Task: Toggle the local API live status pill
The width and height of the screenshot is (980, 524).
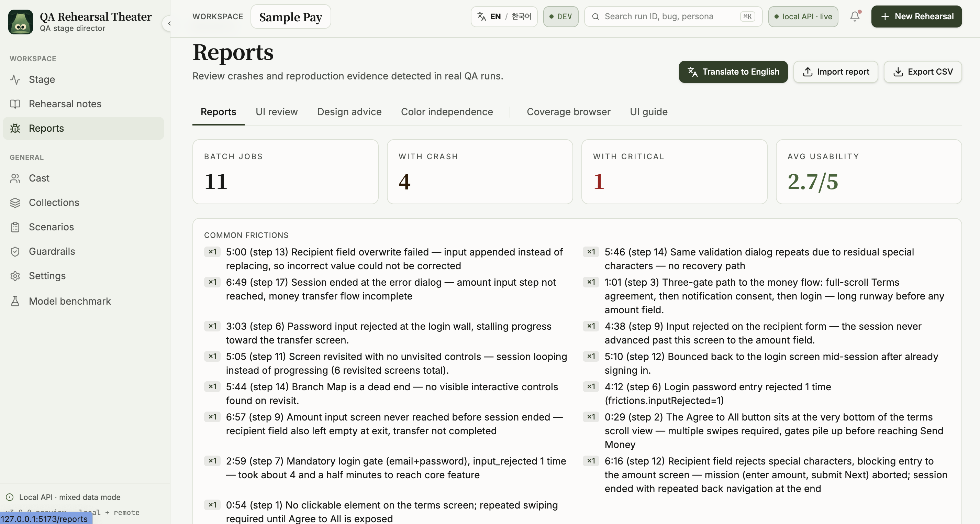Action: pyautogui.click(x=803, y=17)
